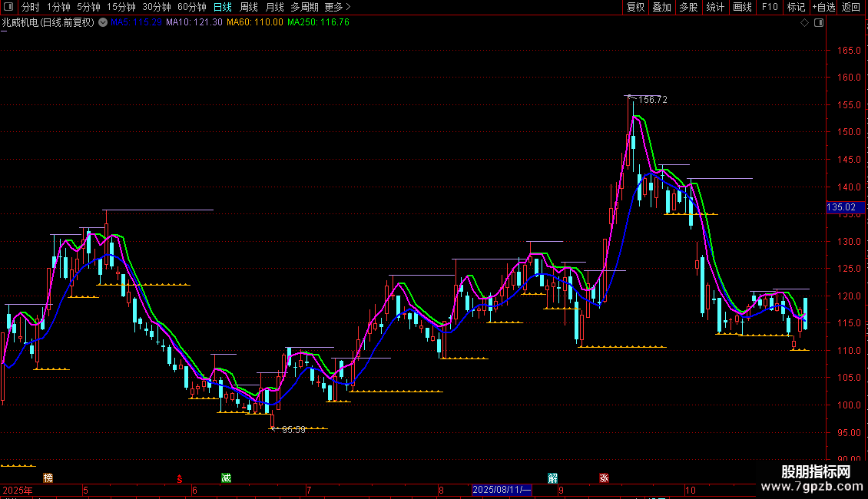
Task: Click the red S marker on timeline
Action: click(x=179, y=478)
